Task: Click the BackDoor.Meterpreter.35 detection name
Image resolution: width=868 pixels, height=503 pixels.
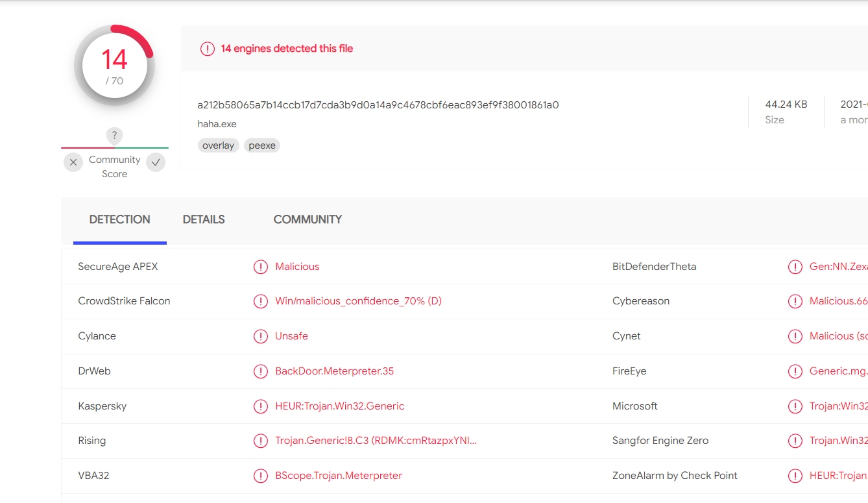Action: [x=334, y=371]
